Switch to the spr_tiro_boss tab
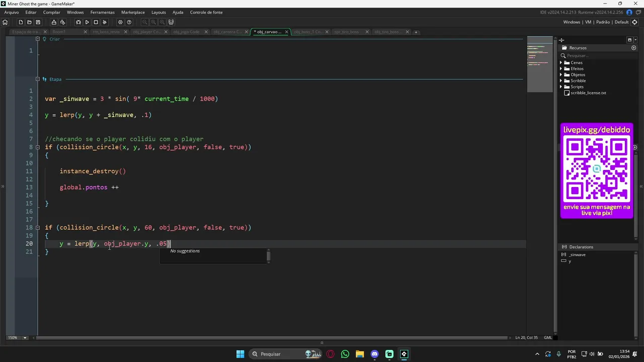 pos(351,32)
